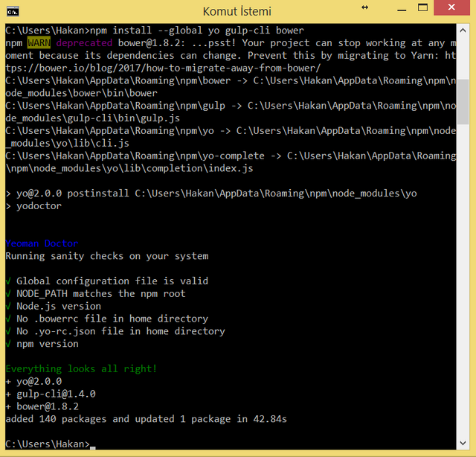Open the Command Prompt system menu icon
476x457 pixels.
click(x=13, y=12)
